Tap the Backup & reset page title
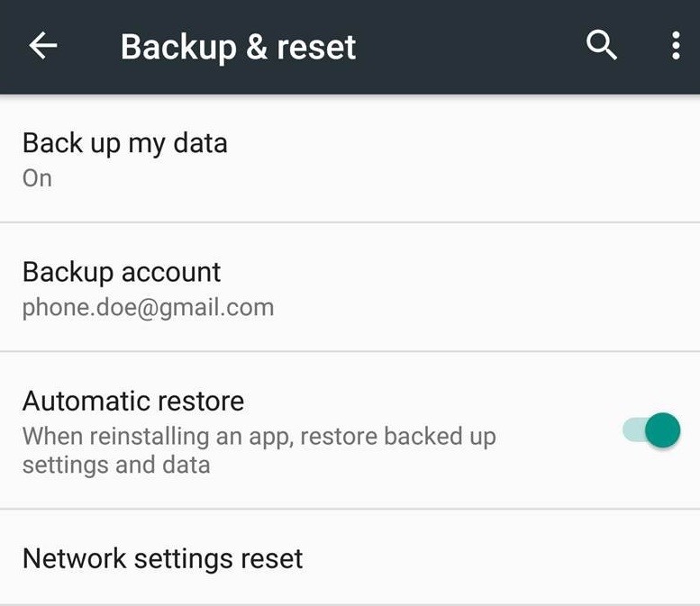700x606 pixels. pyautogui.click(x=238, y=47)
